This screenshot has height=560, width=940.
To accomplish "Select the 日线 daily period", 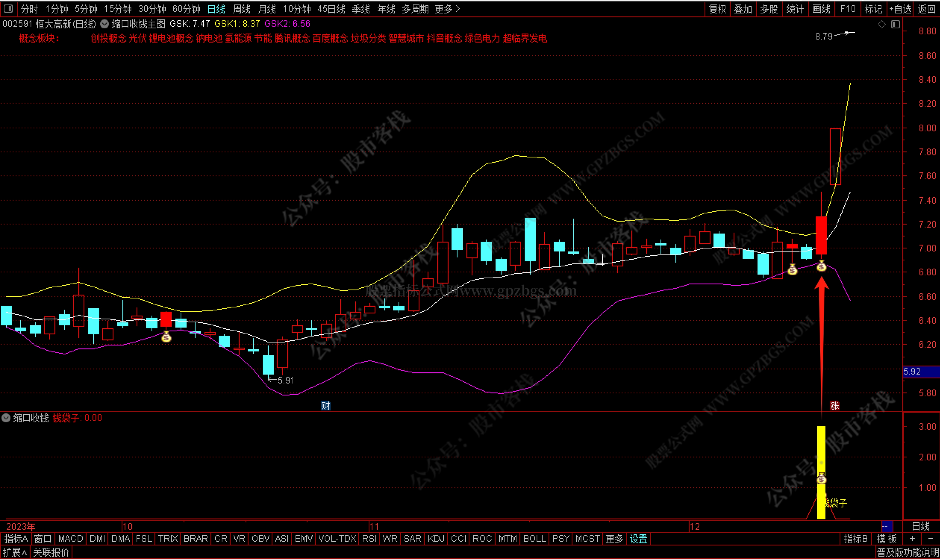I will 216,9.
